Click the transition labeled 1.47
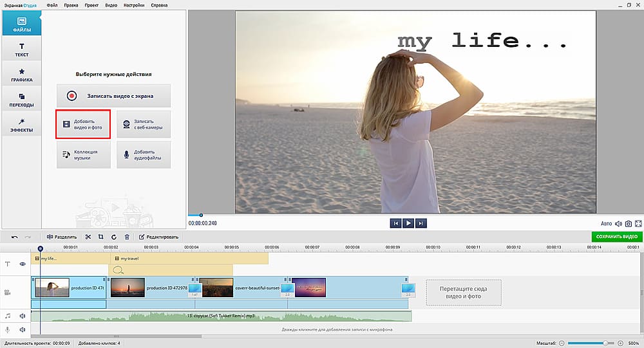The image size is (644, 348). pos(194,289)
